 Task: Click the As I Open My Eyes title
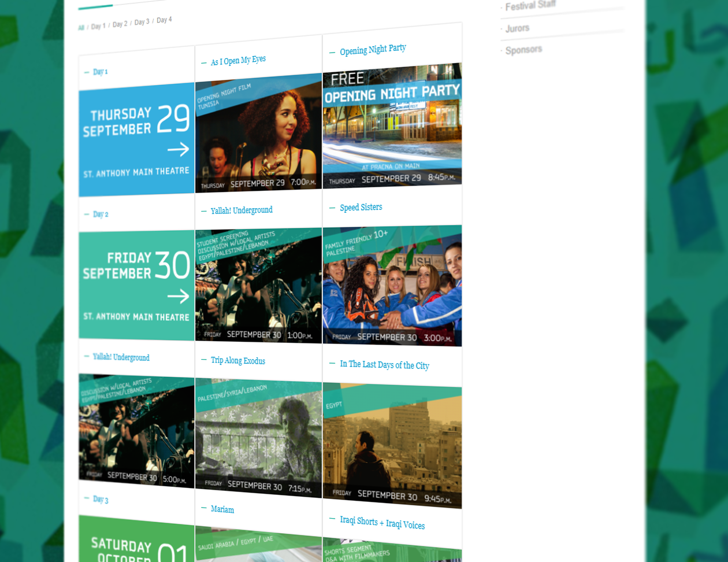click(238, 60)
